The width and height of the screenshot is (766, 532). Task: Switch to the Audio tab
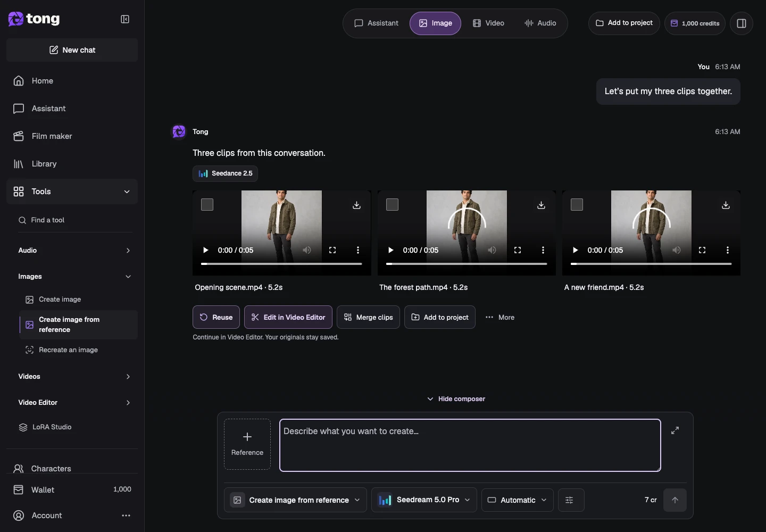click(x=540, y=23)
